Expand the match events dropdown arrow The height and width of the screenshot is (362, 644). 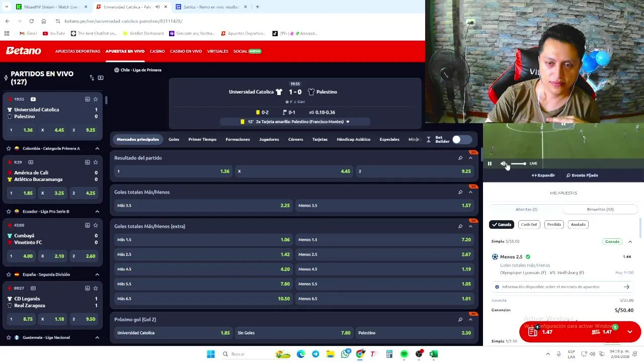click(347, 122)
